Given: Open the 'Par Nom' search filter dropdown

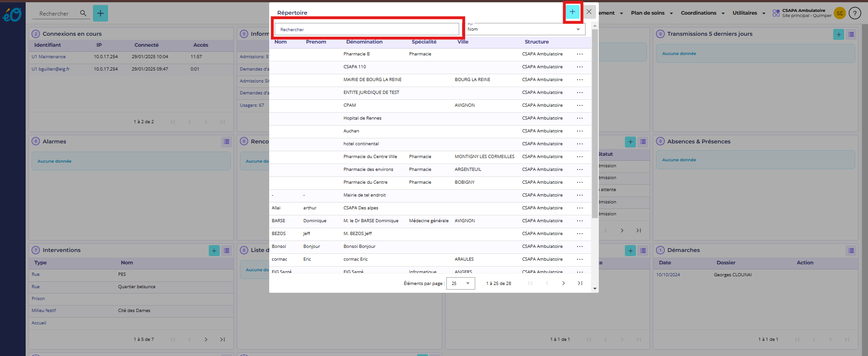Looking at the screenshot, I should click(525, 29).
